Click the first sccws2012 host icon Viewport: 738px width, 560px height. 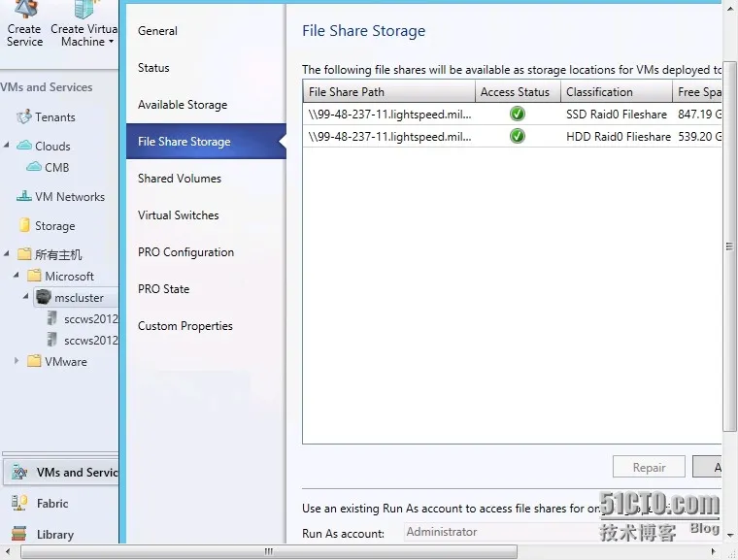52,318
